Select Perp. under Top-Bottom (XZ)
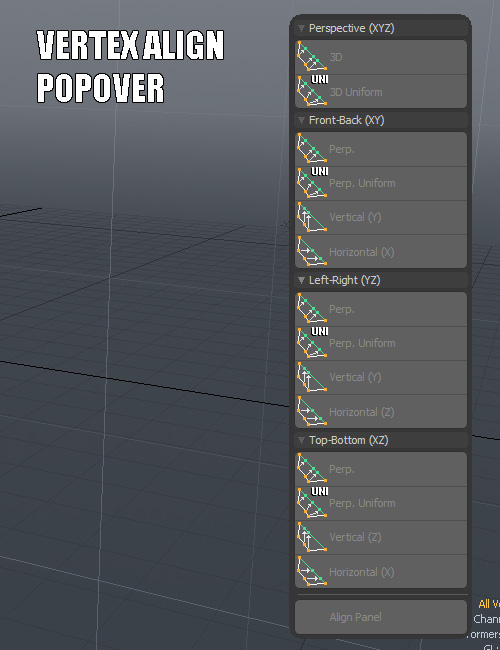This screenshot has width=500, height=650. (x=381, y=469)
